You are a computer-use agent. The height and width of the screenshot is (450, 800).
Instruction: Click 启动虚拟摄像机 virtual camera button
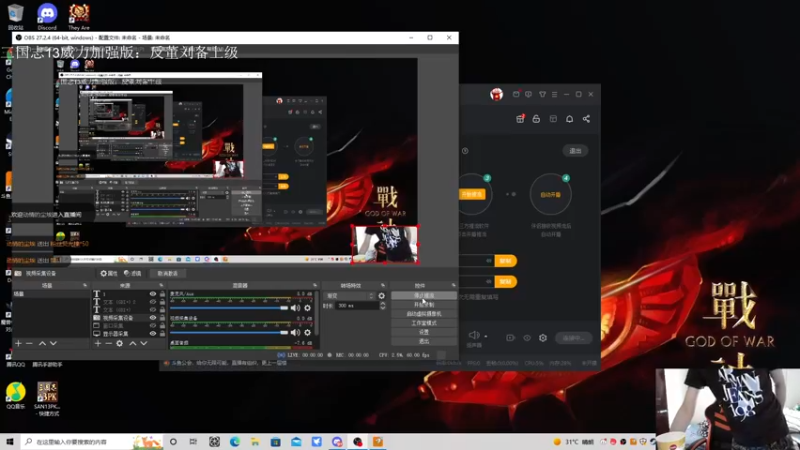(424, 314)
